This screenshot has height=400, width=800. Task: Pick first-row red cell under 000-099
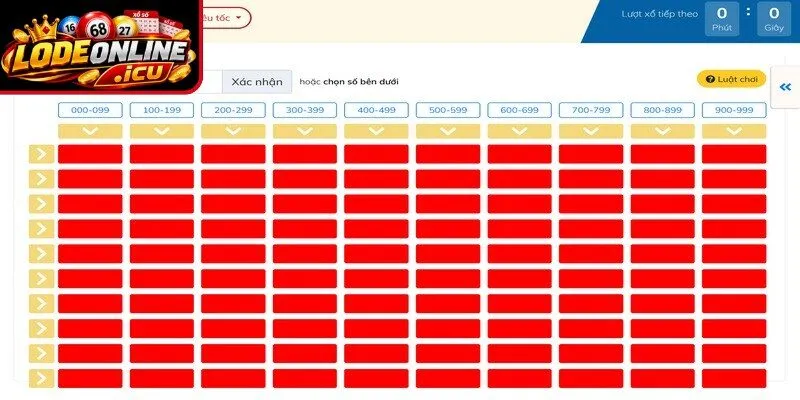coord(90,154)
